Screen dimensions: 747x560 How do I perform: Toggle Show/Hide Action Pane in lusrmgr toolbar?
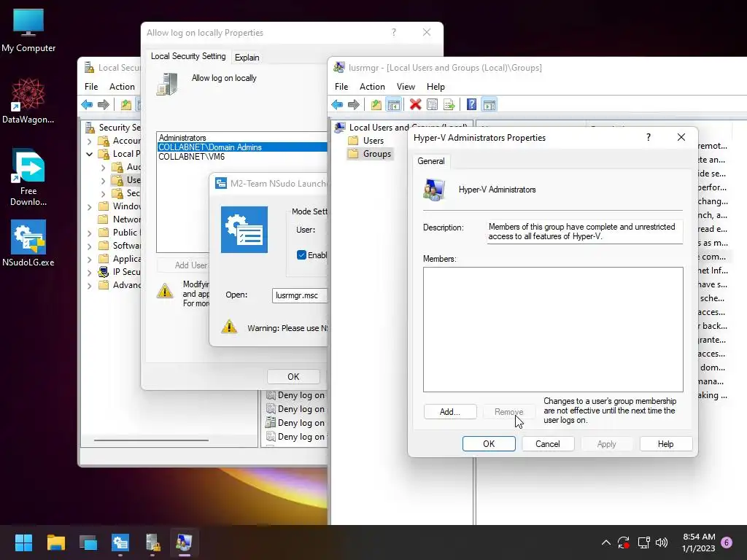pyautogui.click(x=489, y=104)
